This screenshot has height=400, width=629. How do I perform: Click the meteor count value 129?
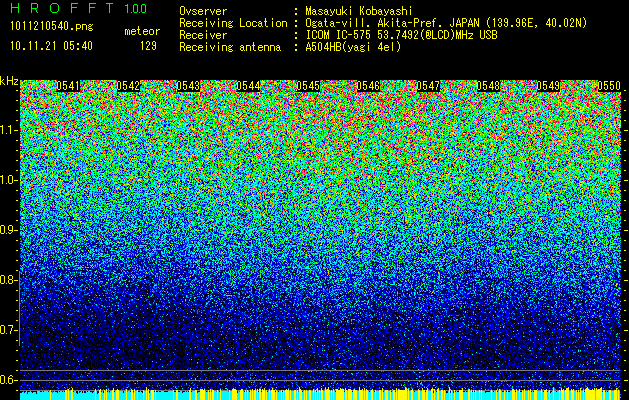148,46
